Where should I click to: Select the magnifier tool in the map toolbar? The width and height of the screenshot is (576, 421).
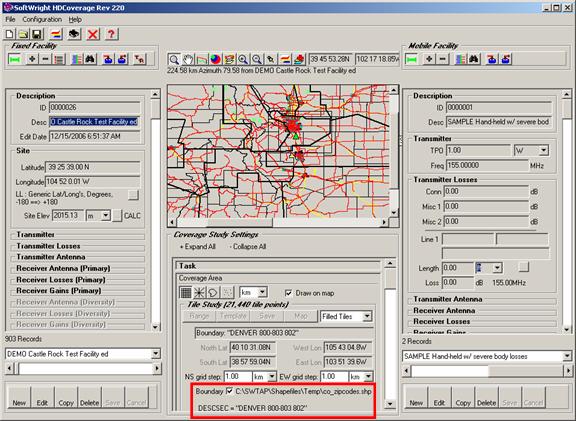[174, 59]
